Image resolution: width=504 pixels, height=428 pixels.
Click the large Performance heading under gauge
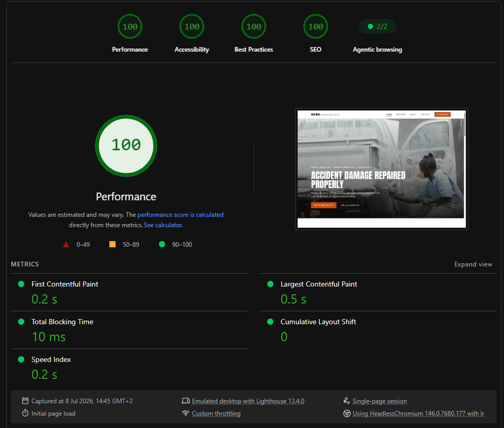pyautogui.click(x=126, y=197)
